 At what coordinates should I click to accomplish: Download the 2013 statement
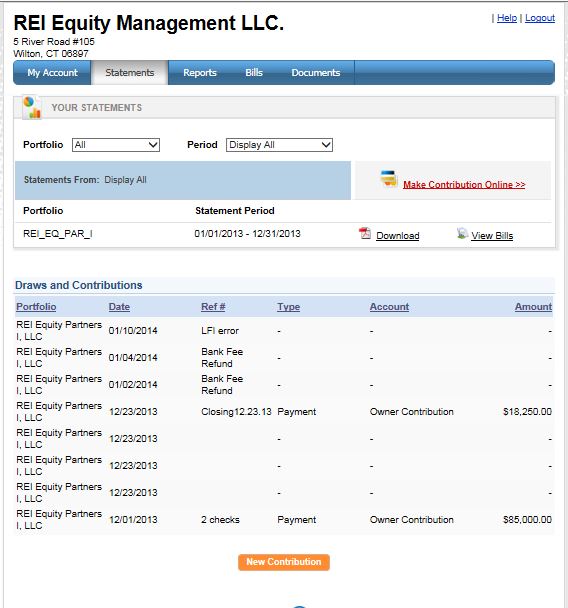click(x=398, y=235)
